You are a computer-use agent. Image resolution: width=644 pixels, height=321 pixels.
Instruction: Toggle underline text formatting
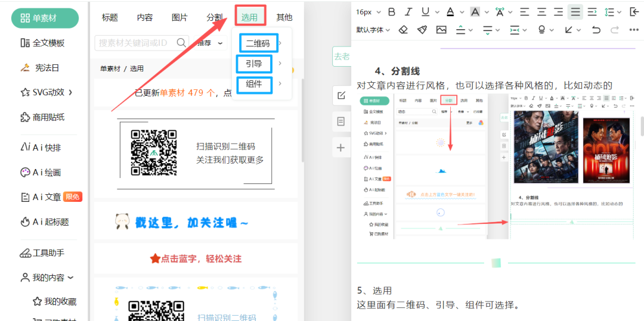425,12
